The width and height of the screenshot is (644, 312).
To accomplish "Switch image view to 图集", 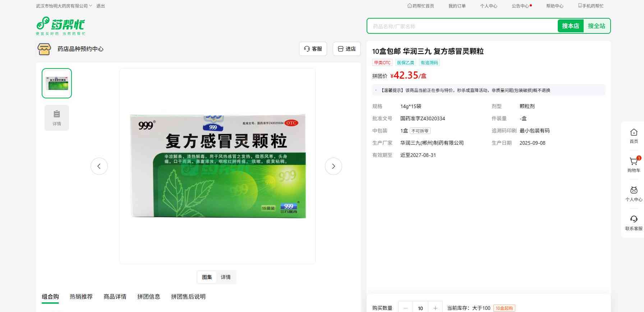I will tap(207, 277).
